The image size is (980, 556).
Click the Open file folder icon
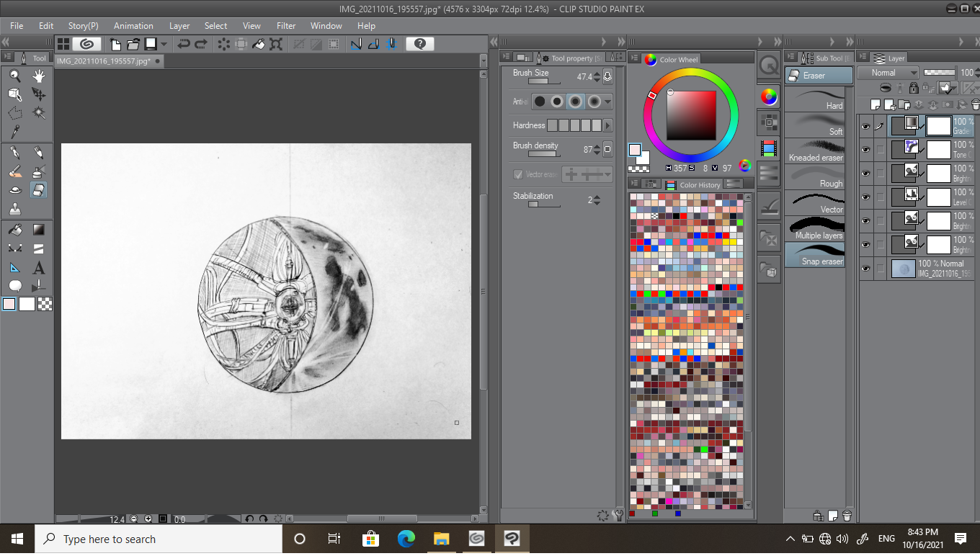point(133,44)
